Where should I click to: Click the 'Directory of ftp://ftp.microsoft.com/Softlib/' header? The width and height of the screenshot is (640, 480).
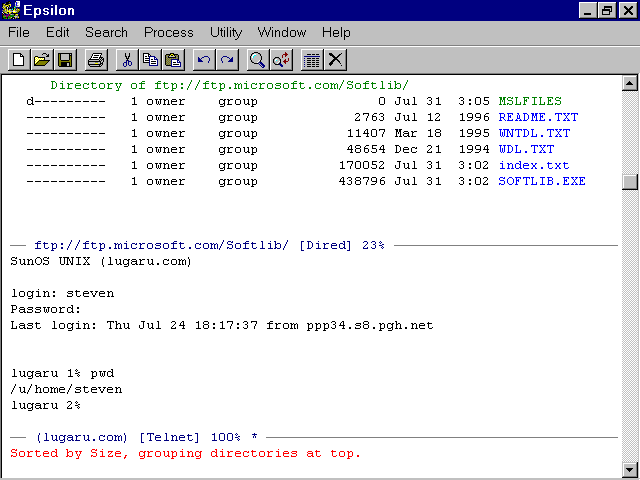tap(229, 85)
